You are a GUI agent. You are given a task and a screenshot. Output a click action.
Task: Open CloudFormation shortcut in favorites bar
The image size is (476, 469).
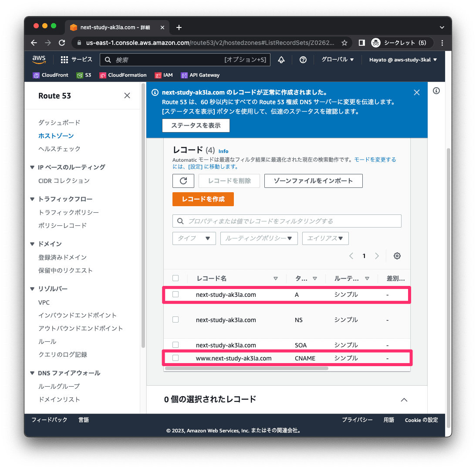(123, 75)
